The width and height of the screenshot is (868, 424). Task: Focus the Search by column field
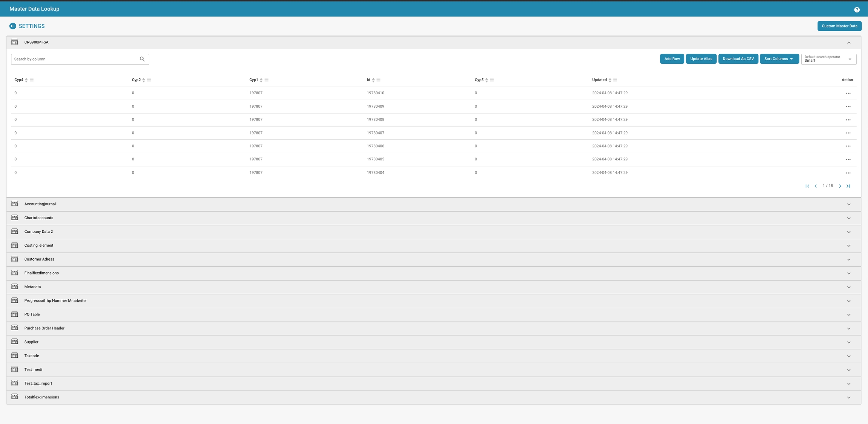point(75,59)
